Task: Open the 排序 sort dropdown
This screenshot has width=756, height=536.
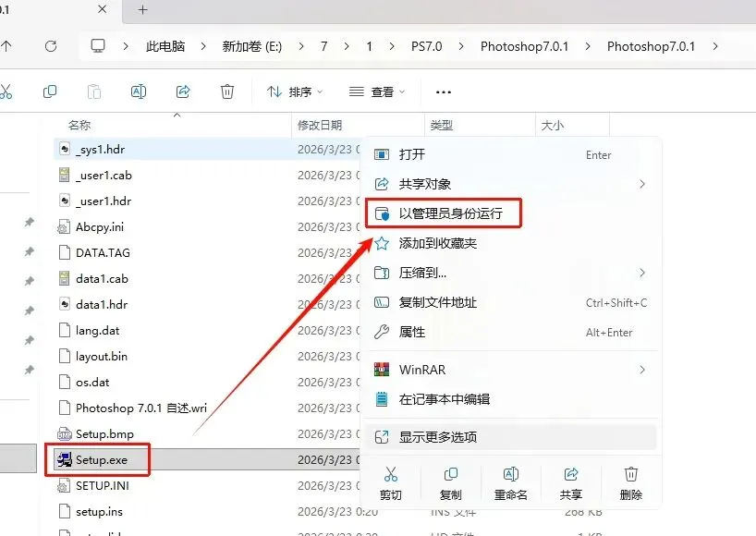Action: click(x=295, y=91)
